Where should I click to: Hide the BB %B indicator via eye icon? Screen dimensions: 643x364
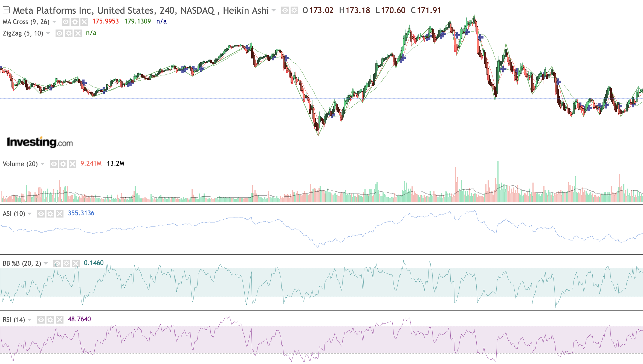[57, 263]
